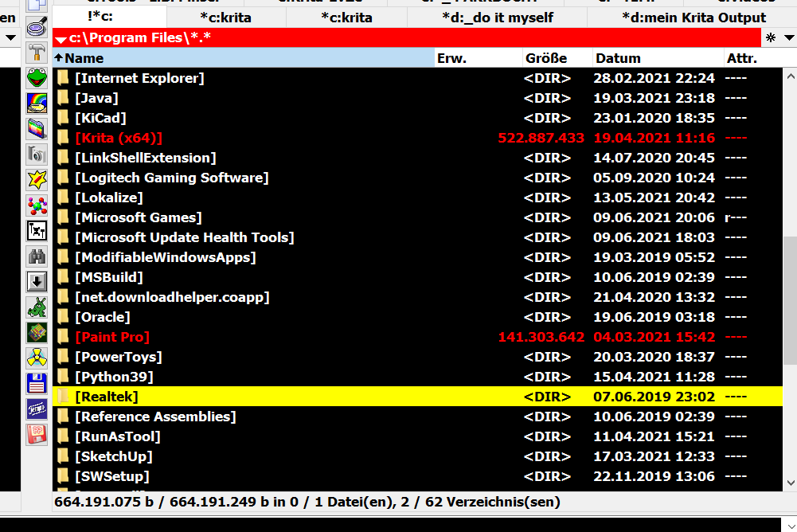Open drive dropdown arrow before c:\Program Files
The height and width of the screenshot is (532, 797).
[x=61, y=39]
